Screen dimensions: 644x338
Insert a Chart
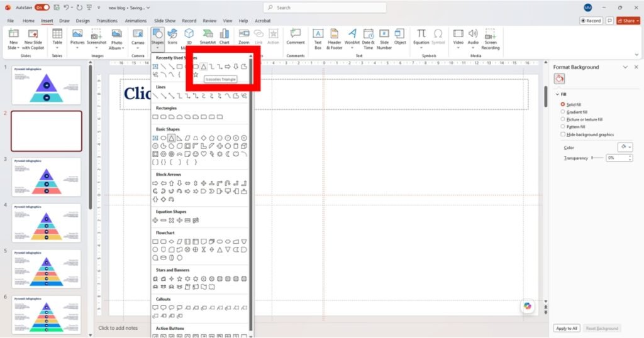(225, 37)
